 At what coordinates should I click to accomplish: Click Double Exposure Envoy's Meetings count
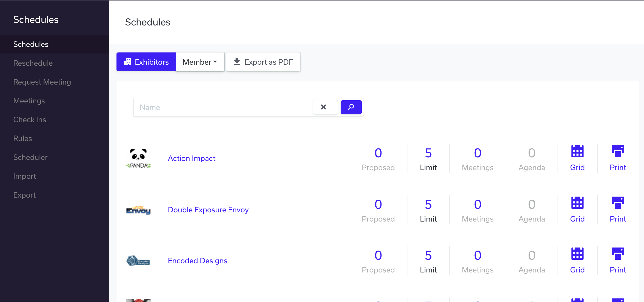(x=478, y=204)
